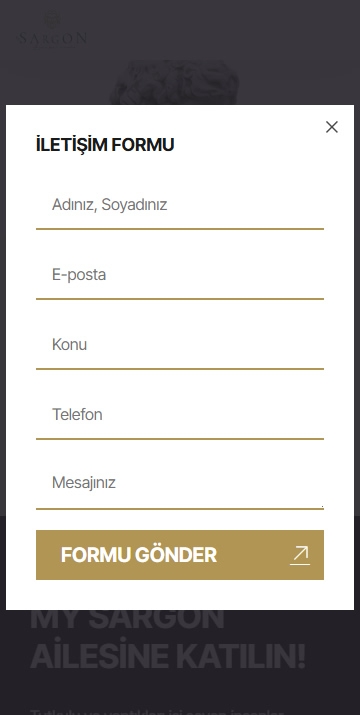Click the diagonal arrow icon on Formu Gönder
This screenshot has height=715, width=360.
click(x=300, y=555)
